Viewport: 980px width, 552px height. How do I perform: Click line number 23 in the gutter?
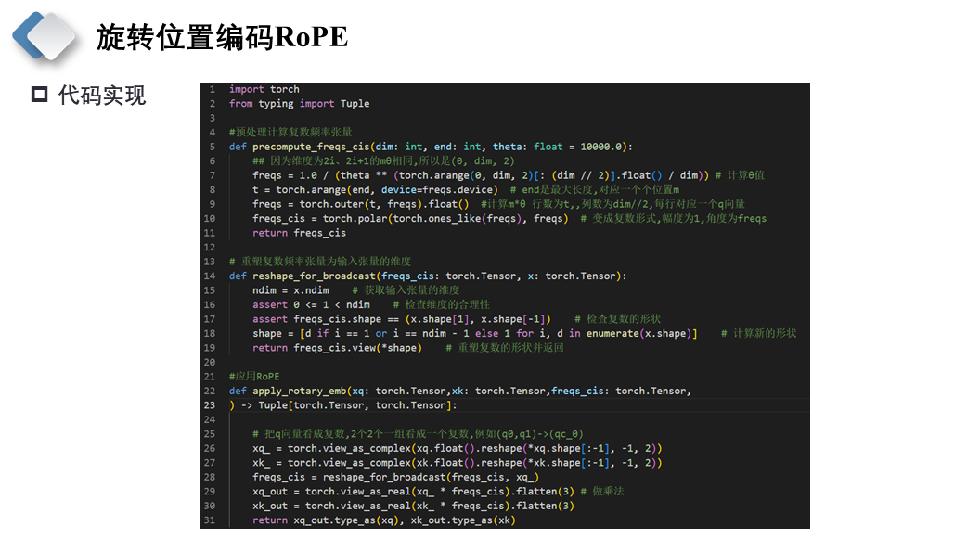210,405
